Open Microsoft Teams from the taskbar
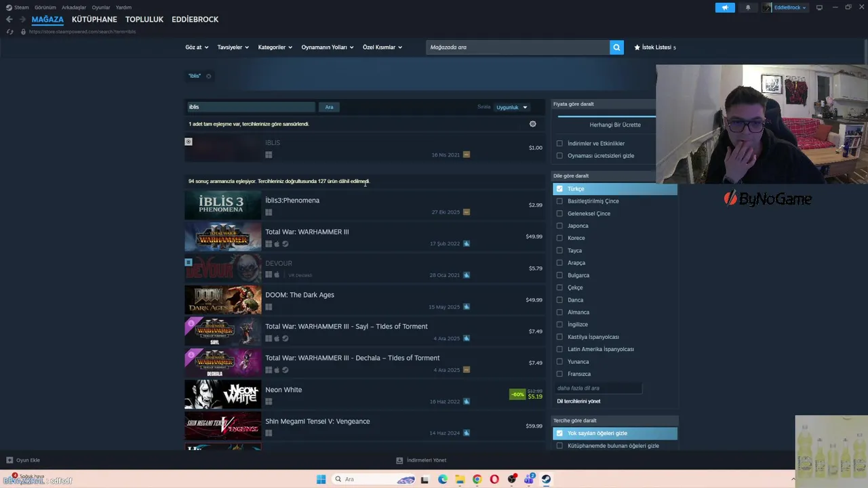This screenshot has height=488, width=868. tap(529, 479)
